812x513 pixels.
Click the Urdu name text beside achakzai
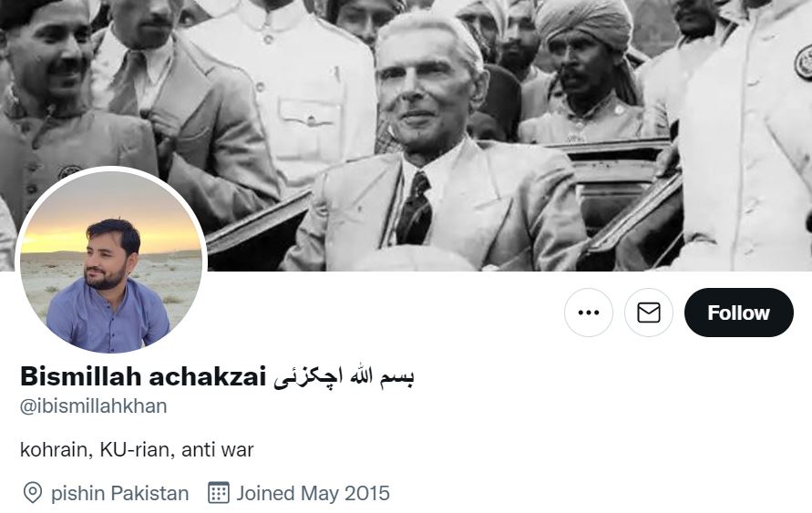[x=344, y=377]
